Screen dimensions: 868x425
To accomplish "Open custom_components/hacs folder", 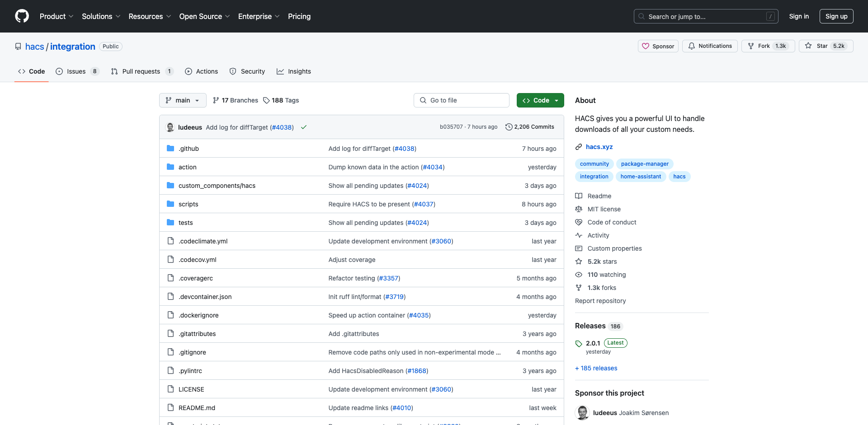I will tap(217, 186).
